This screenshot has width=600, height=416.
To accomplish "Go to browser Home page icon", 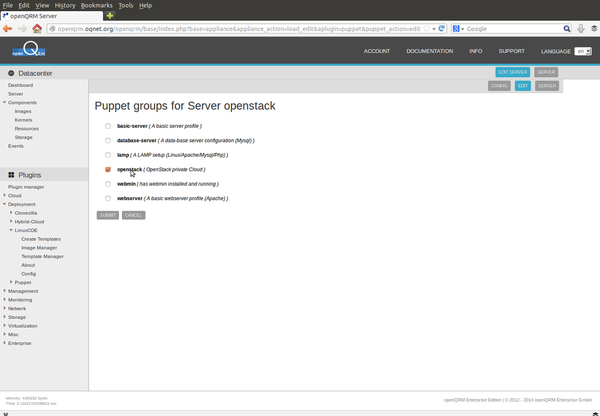I will tap(37, 29).
